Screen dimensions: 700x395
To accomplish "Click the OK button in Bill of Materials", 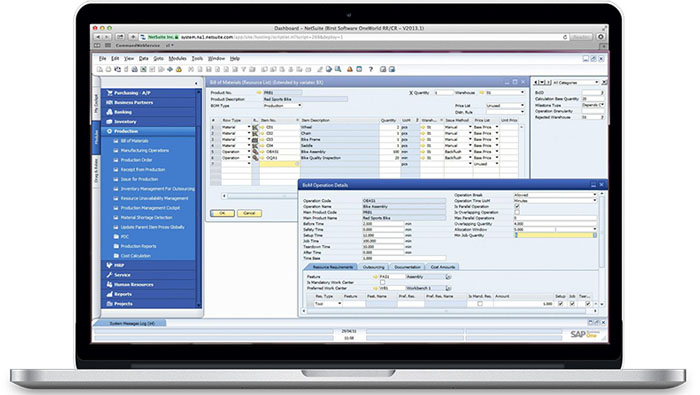I will (x=222, y=213).
